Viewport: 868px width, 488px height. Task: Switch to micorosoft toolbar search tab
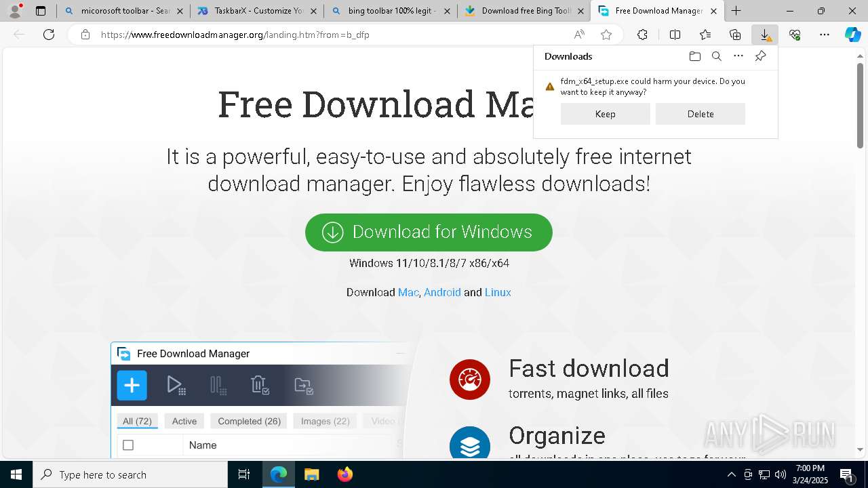click(x=122, y=11)
